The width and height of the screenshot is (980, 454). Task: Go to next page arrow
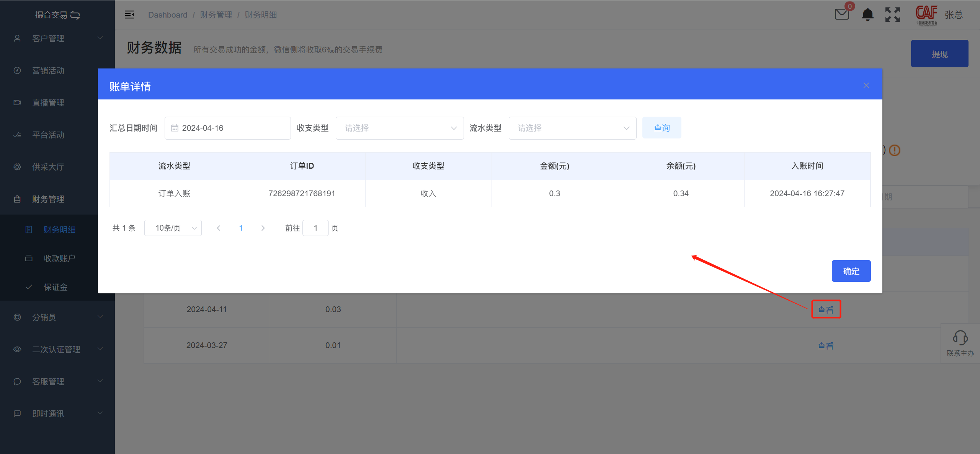pos(263,228)
